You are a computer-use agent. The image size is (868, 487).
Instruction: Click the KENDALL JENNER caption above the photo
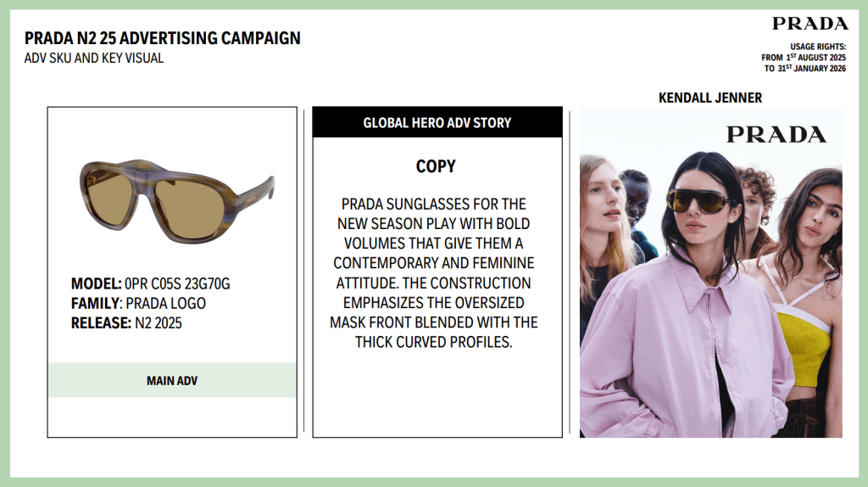pyautogui.click(x=710, y=98)
